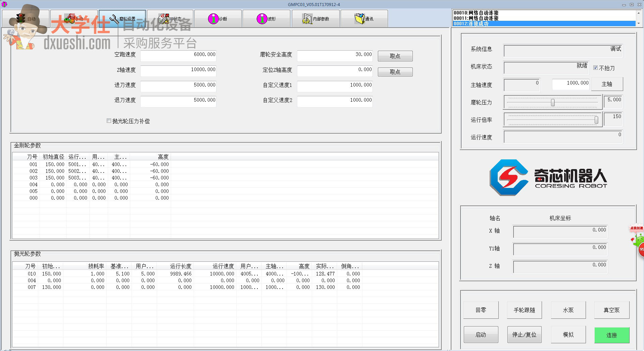
Task: Click the X 轴 machine coordinate field
Action: (560, 232)
